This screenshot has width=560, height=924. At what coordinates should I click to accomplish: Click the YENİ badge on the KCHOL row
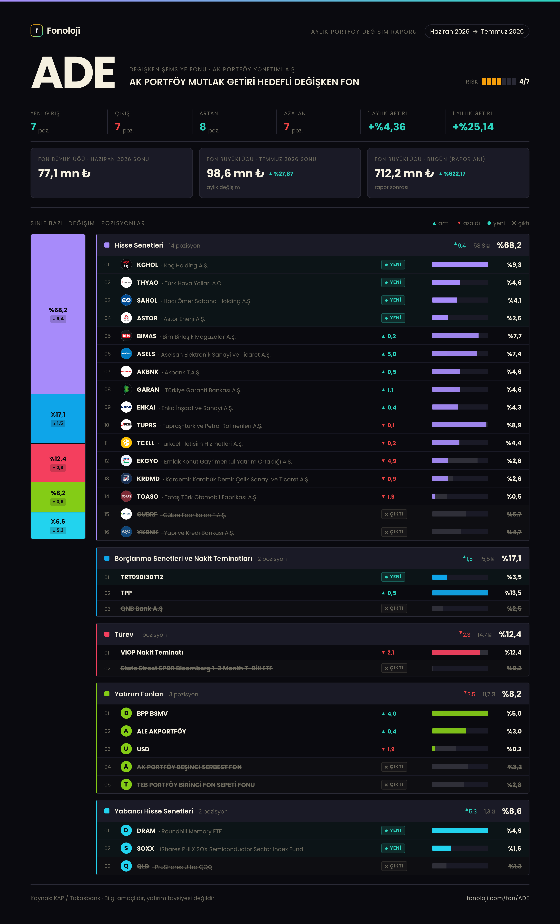click(393, 264)
